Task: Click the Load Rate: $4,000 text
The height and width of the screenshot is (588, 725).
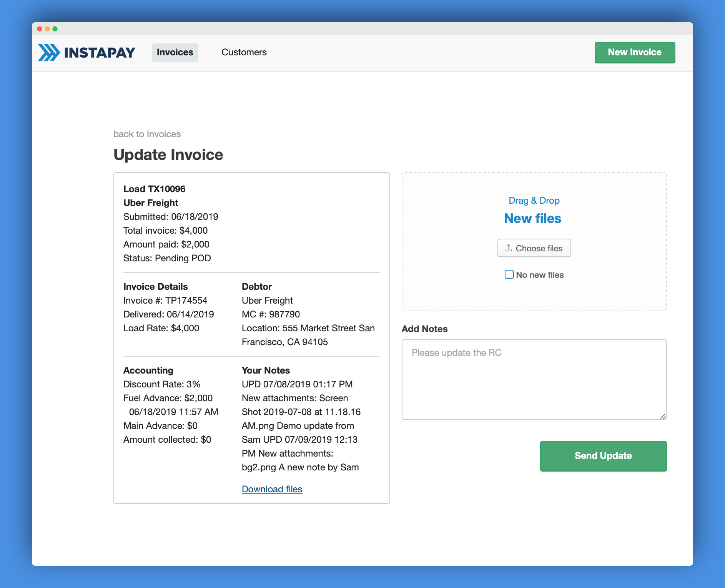Action: (161, 328)
